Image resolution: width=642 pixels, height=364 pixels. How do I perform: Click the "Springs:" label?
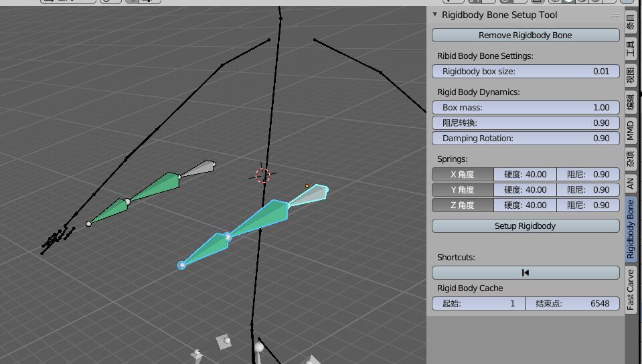point(452,159)
